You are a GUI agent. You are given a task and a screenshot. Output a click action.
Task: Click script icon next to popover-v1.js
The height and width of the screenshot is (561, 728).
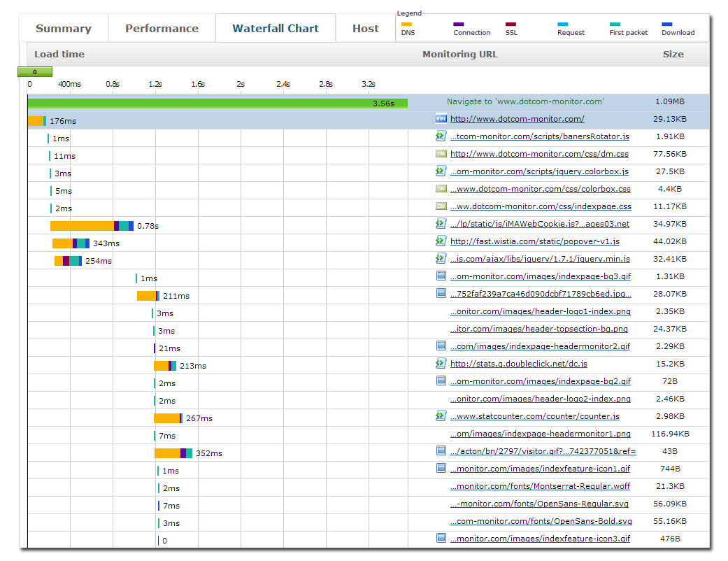coord(441,241)
